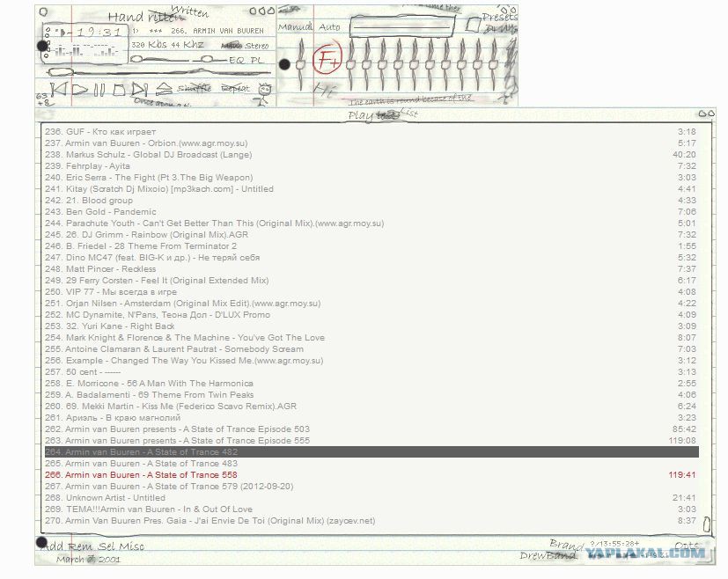
Task: Click the spectrum visualizer in the main window
Action: tap(85, 50)
